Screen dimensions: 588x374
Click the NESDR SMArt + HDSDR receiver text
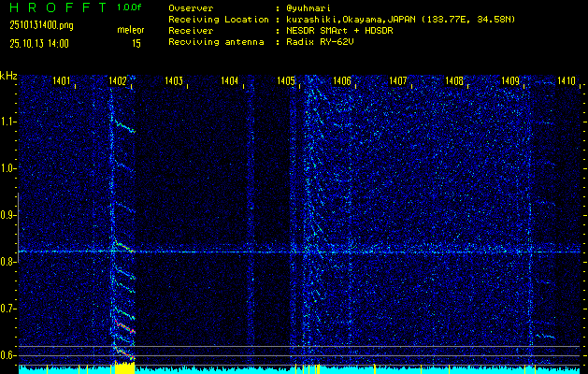tap(340, 31)
